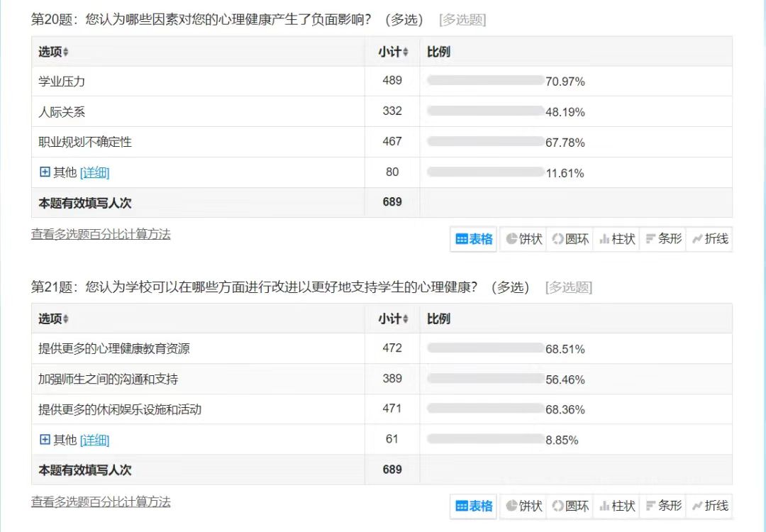The image size is (766, 532).
Task: Switch Question 21 to pie chart (饼状)
Action: point(523,506)
